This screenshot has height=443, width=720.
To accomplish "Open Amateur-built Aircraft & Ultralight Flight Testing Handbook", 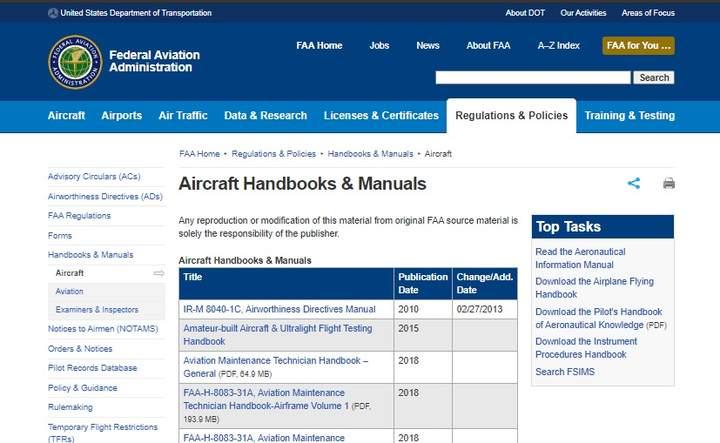I will click(x=277, y=334).
